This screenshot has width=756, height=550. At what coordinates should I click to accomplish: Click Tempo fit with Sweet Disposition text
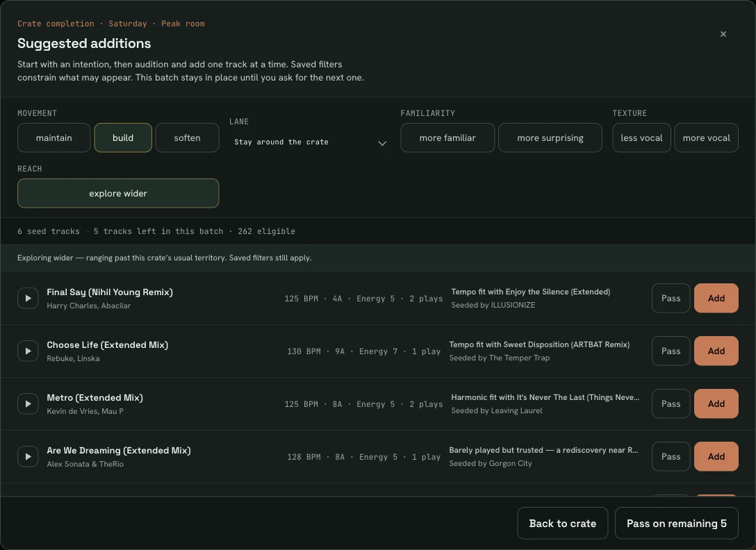539,344
